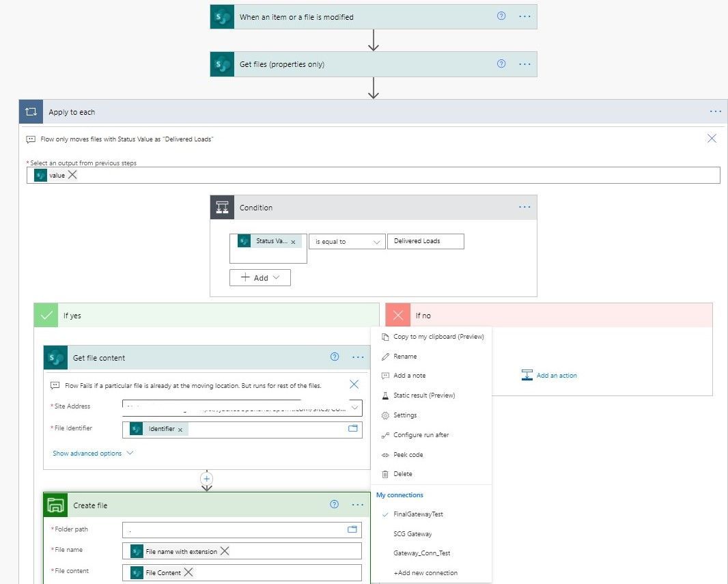Click the note icon in Apply to each
The image size is (728, 584).
coord(29,138)
